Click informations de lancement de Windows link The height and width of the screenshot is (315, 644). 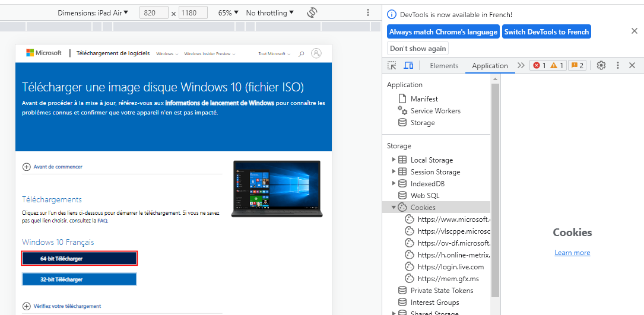click(220, 103)
